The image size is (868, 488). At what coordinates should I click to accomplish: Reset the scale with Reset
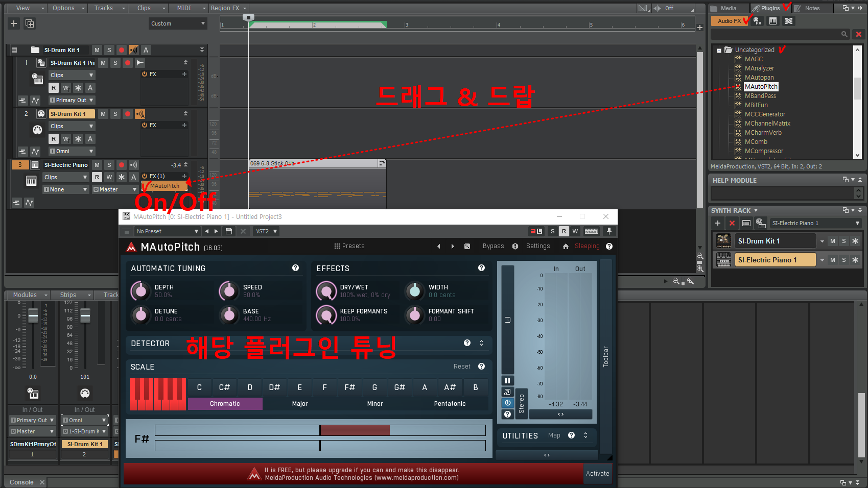(462, 367)
